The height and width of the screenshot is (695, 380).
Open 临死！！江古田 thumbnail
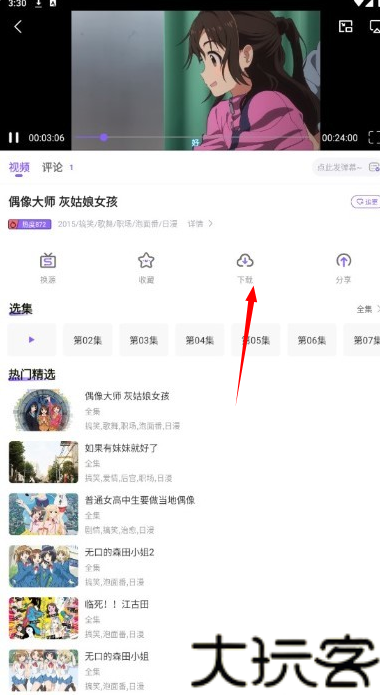43,618
